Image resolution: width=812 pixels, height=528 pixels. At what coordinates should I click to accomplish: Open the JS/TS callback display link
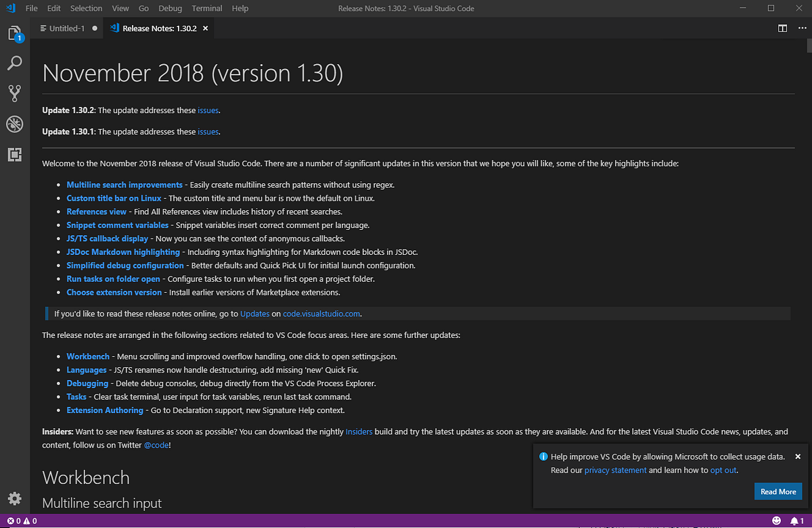coord(108,239)
